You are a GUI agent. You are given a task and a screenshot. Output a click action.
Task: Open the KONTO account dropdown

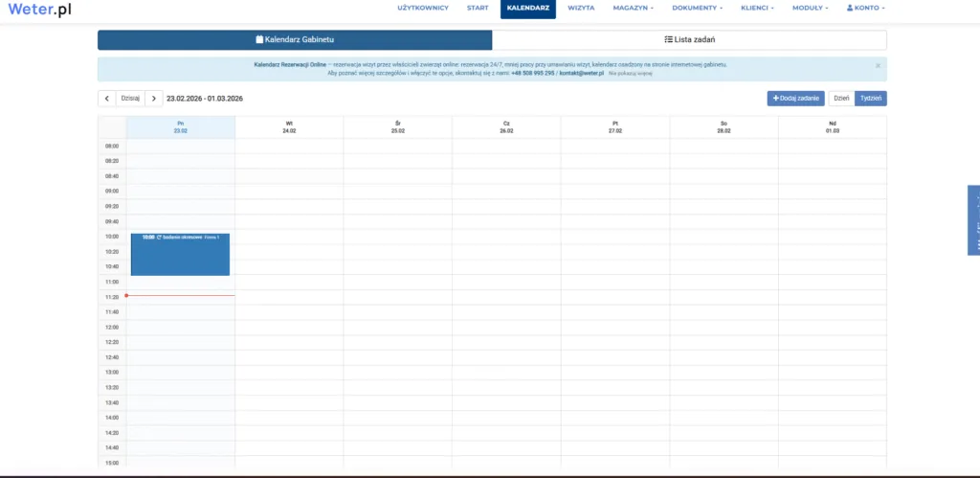click(865, 8)
